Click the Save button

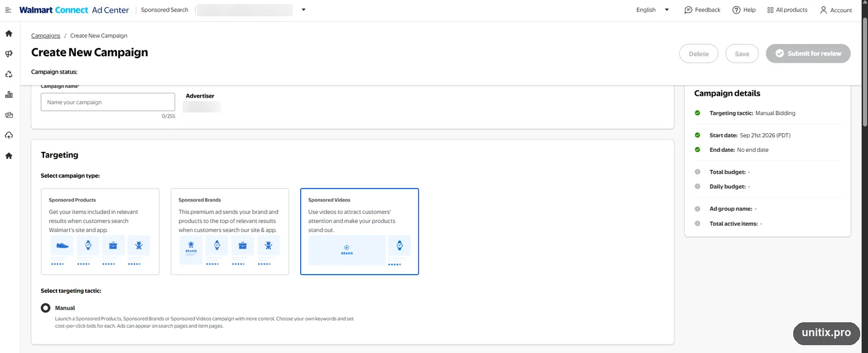tap(742, 54)
